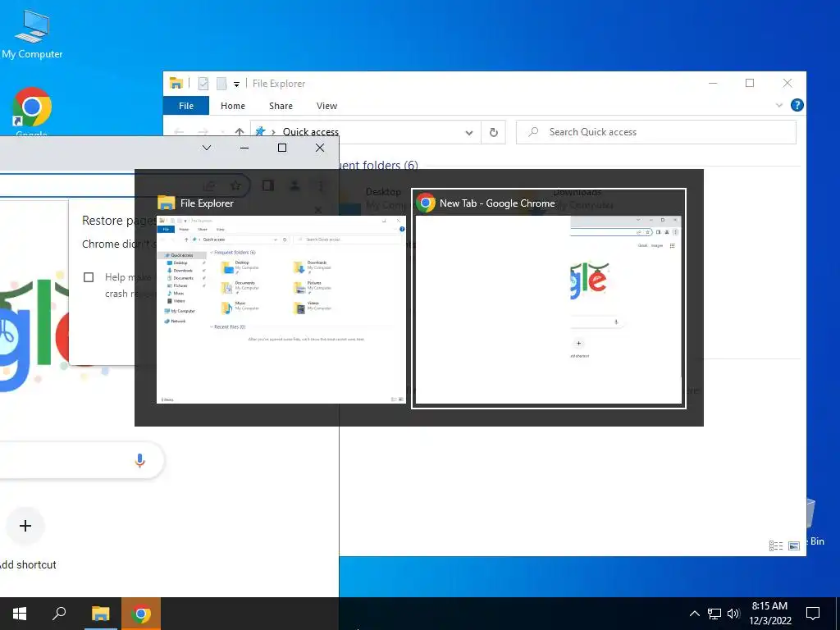Screen dimensions: 840x630
Task: Open network status tray icon
Action: (x=714, y=614)
